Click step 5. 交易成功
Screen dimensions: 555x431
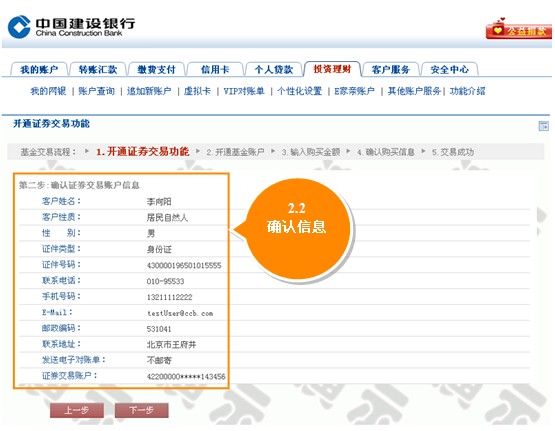coord(453,152)
